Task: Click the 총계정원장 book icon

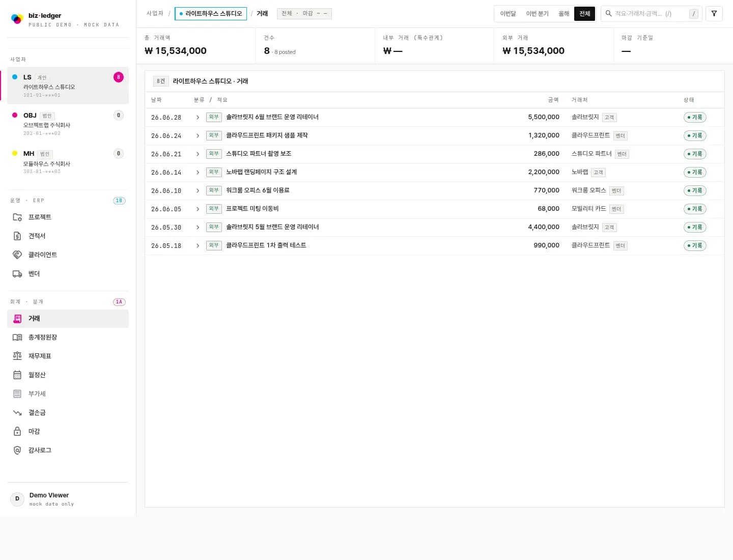Action: click(x=17, y=338)
